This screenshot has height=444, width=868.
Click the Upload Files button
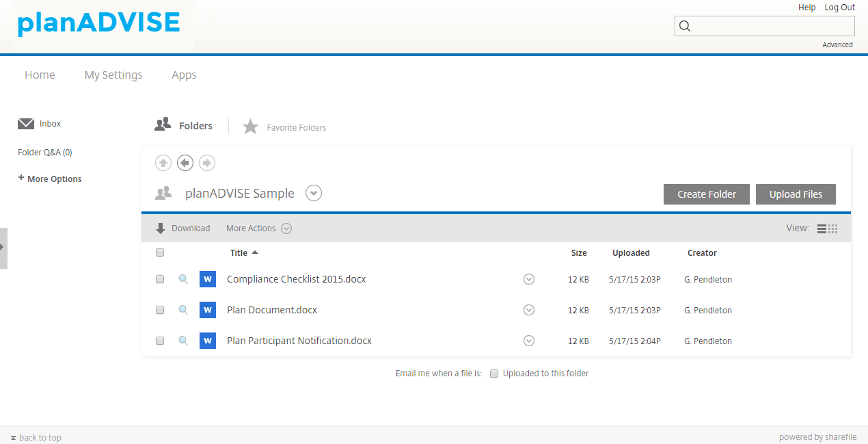click(796, 194)
